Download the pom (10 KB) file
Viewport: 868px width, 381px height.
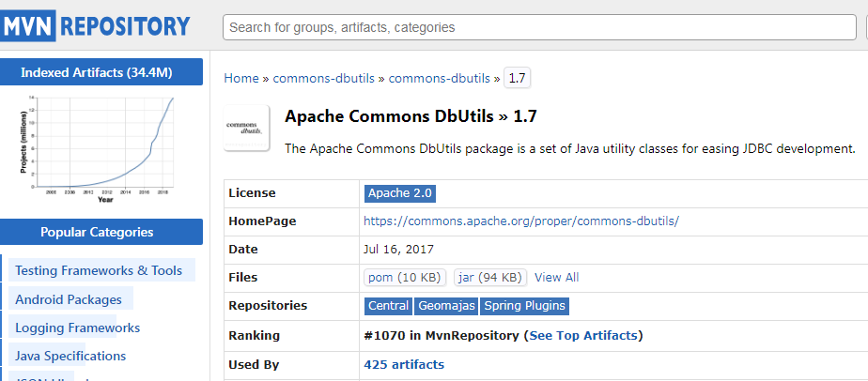coord(405,277)
